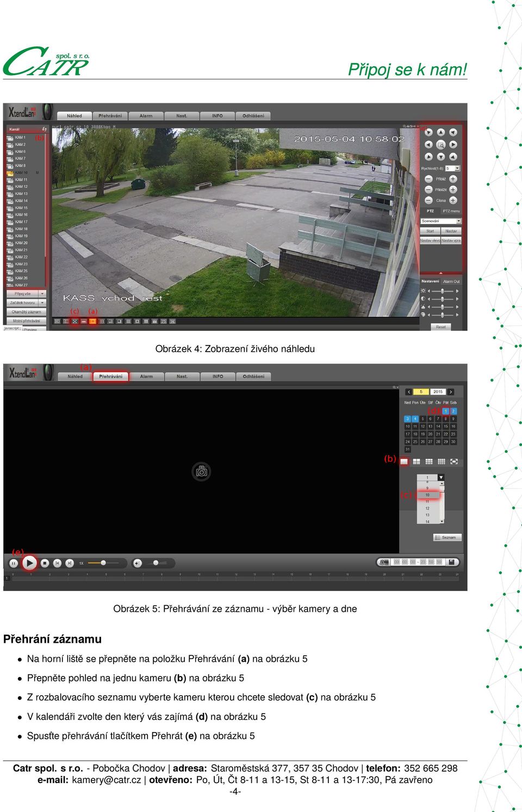Refresh channel list via Kanál header icon
Viewport: 522px width, 812px height.
pyautogui.click(x=44, y=129)
